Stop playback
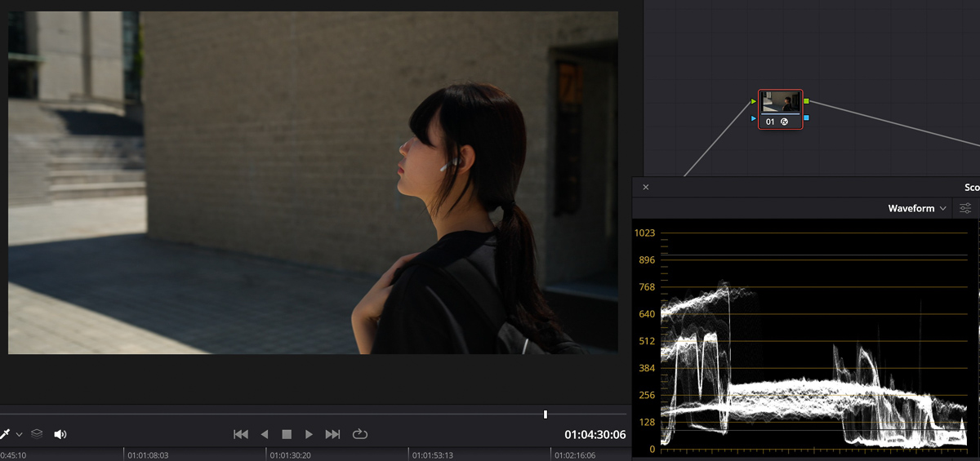Viewport: 980px width, 461px height. [x=287, y=434]
